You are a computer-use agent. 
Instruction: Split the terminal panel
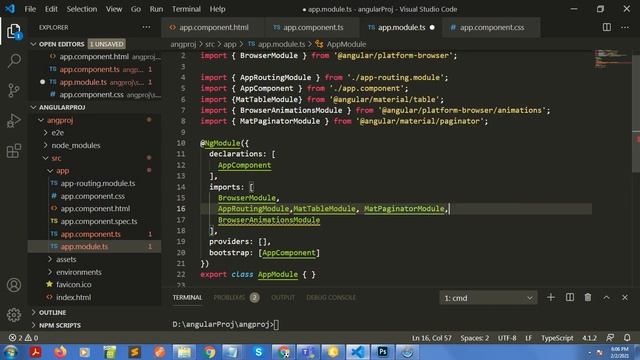pos(570,298)
